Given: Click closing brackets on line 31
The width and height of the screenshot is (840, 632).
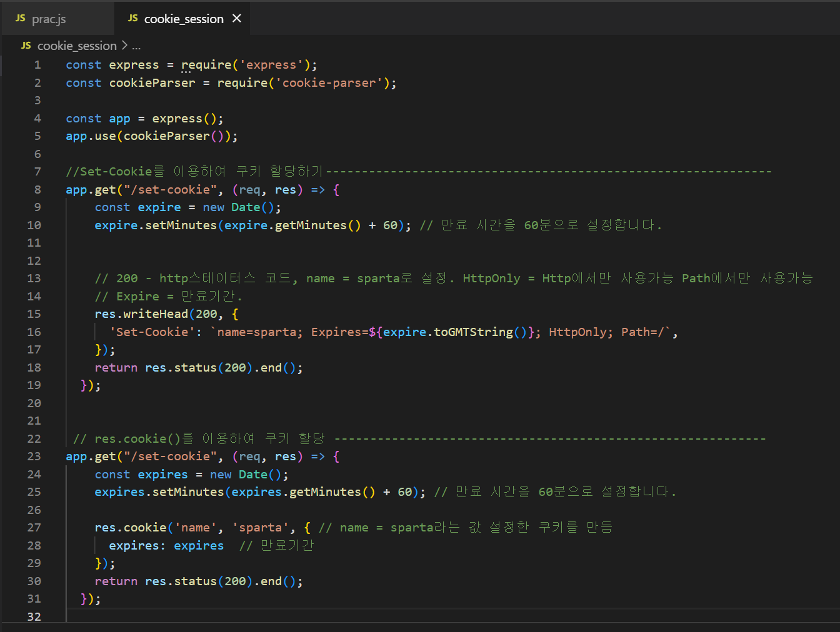Looking at the screenshot, I should click(91, 599).
